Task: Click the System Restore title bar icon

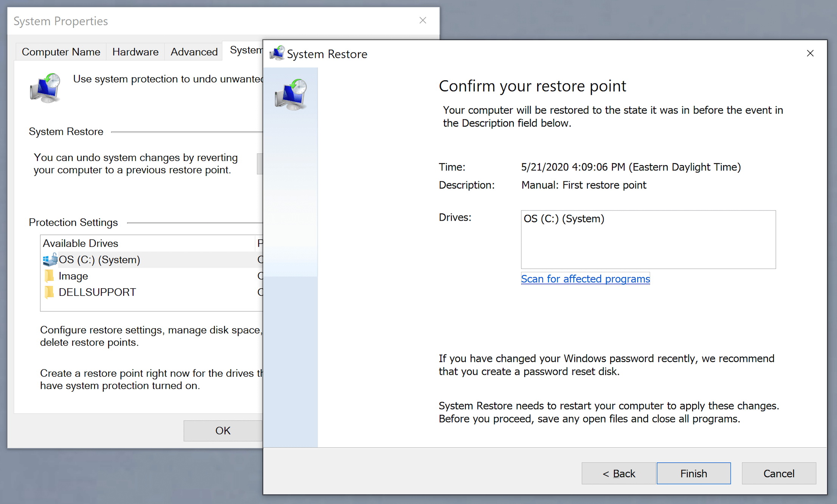Action: tap(277, 53)
